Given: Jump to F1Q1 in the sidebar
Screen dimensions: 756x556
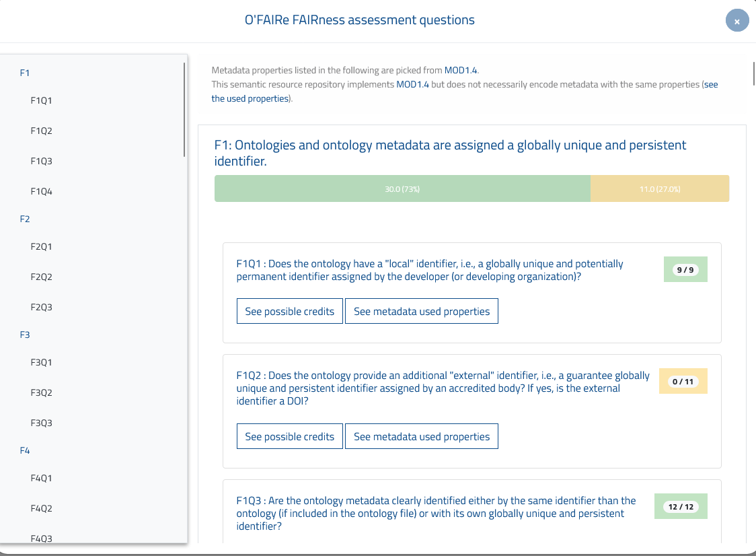Looking at the screenshot, I should (x=41, y=101).
